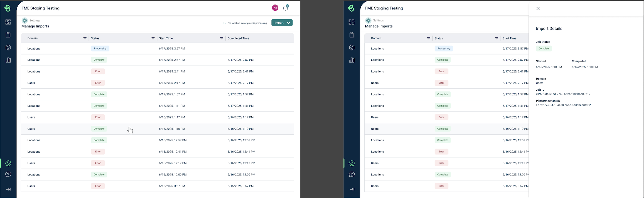Viewport: 644px width, 198px height.
Task: Select the Processing badge in right window
Action: (444, 48)
